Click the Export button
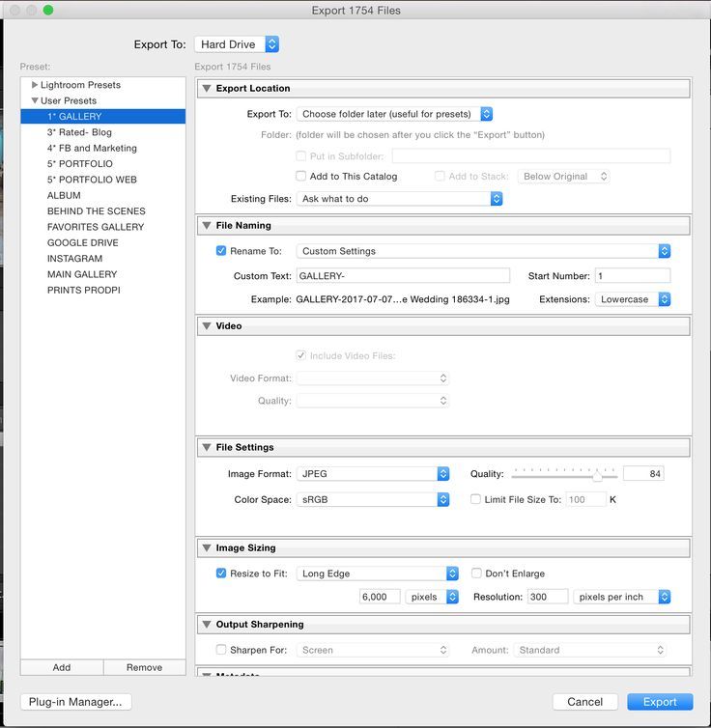The image size is (711, 728). (660, 702)
